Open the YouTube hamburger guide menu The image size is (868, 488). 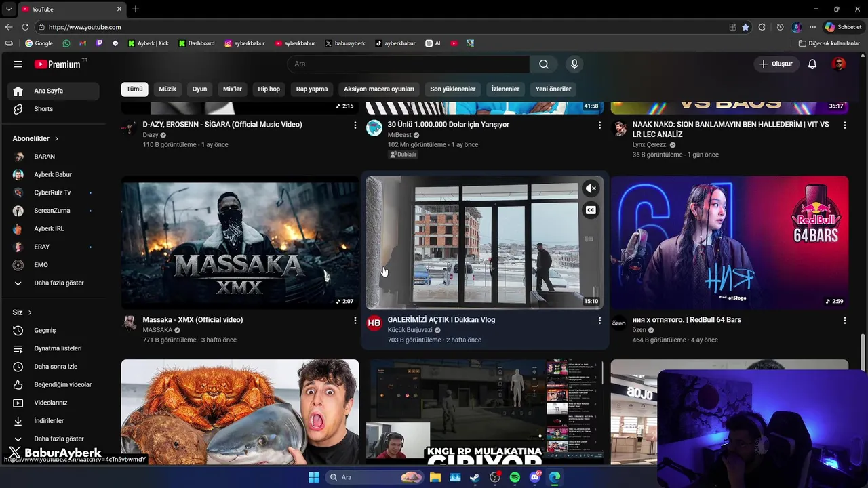pos(18,64)
